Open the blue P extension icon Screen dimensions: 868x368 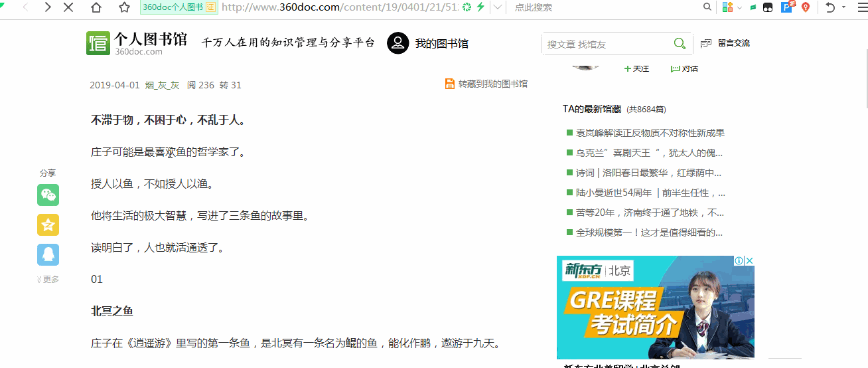[787, 7]
